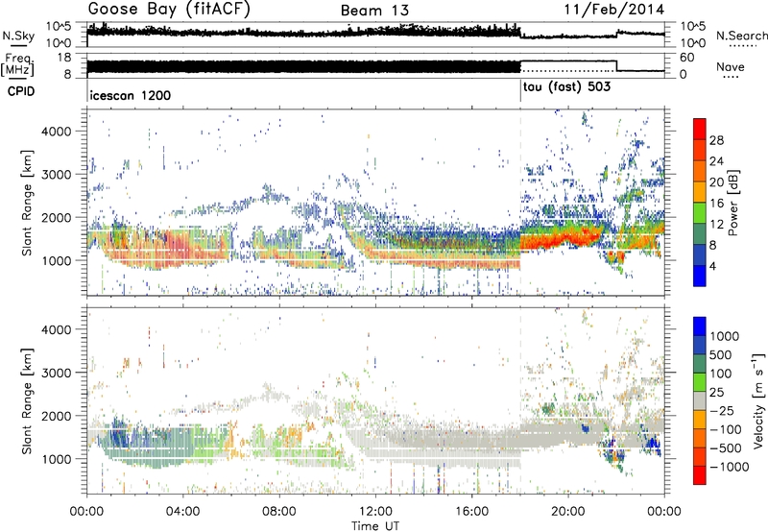Pick the yellow-orange segment of Power colorbar
The image size is (768, 532).
coord(700,192)
